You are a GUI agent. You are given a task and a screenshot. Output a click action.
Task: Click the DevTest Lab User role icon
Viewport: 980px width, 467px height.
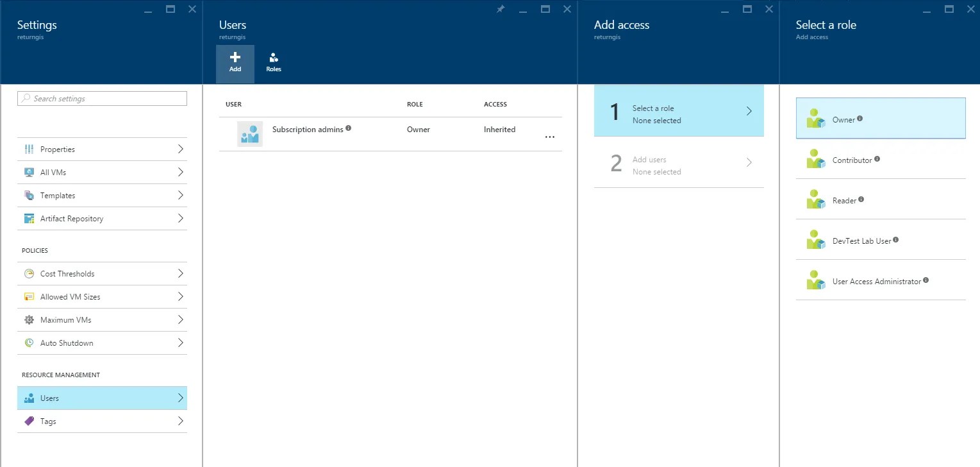point(816,240)
